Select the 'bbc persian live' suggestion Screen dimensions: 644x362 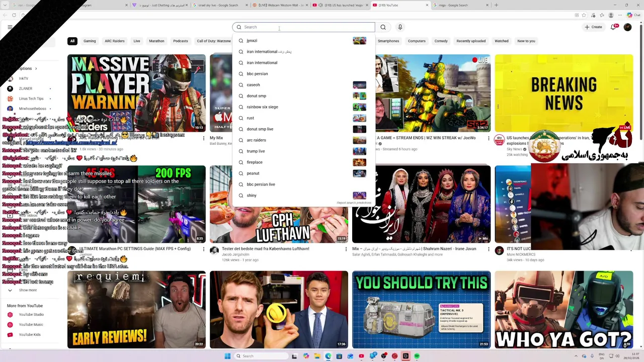(x=303, y=185)
